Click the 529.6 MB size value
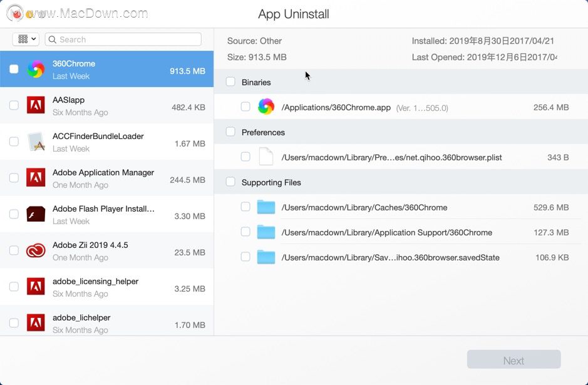This screenshot has width=588, height=385. click(x=551, y=207)
